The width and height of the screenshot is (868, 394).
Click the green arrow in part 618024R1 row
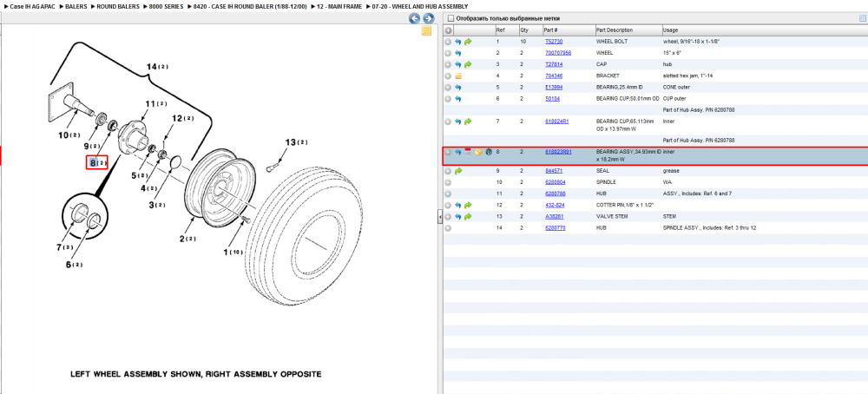pos(468,121)
